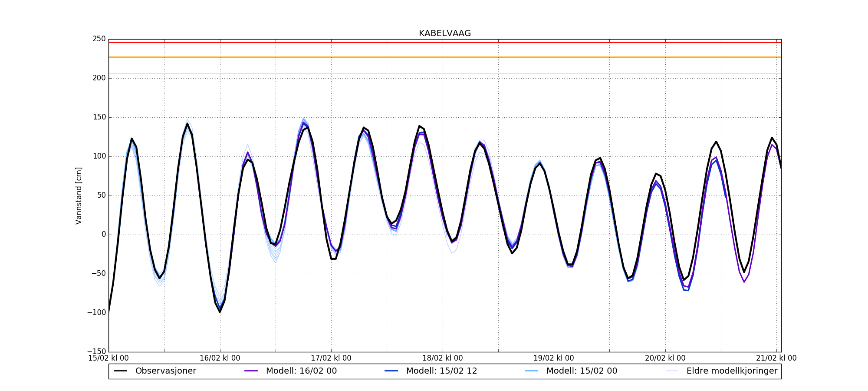
Task: Click the pale legend line for Eldre modellkjoringer
Action: [672, 371]
